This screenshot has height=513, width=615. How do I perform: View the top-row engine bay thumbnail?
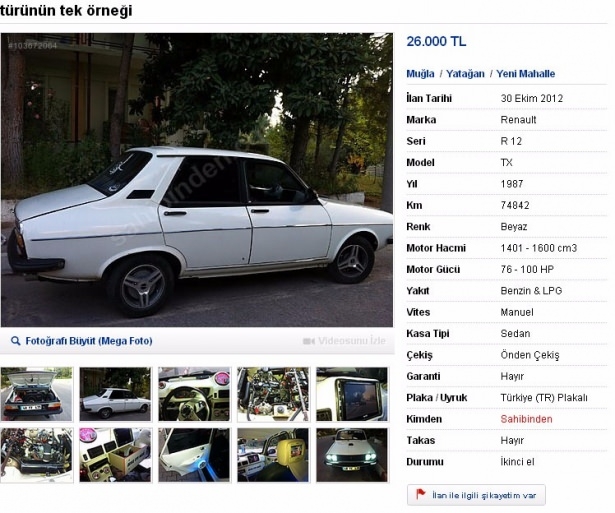click(x=272, y=394)
